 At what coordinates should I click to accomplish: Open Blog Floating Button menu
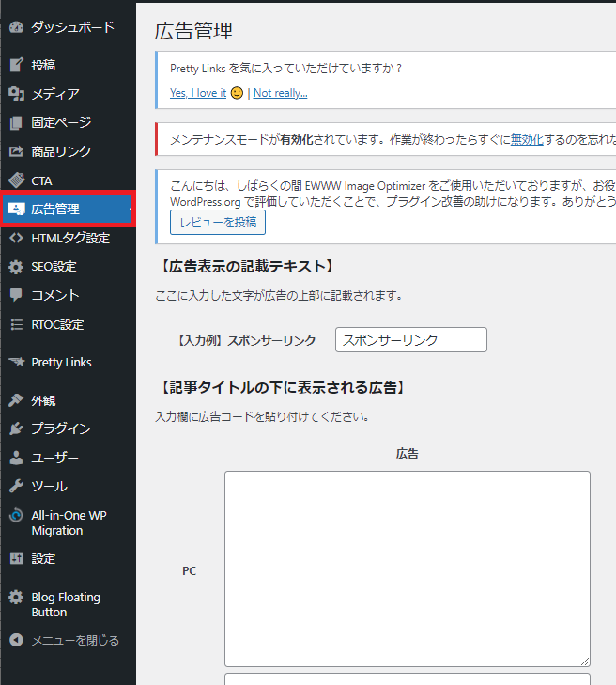[69, 604]
